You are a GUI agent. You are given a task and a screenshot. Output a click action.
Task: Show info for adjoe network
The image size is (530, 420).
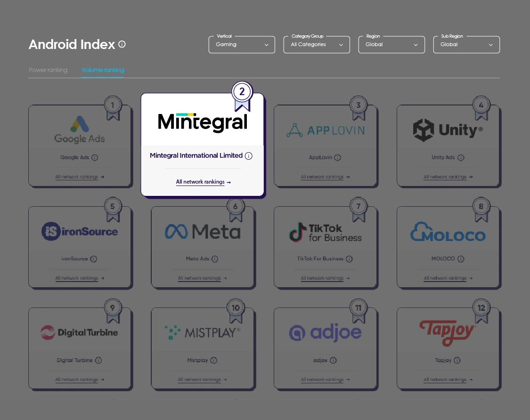pos(333,360)
